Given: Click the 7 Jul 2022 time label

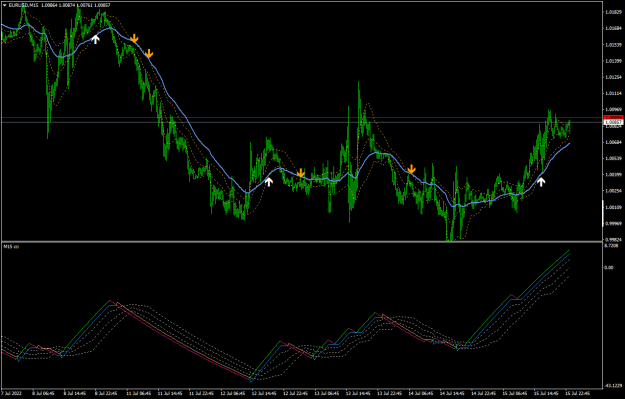Looking at the screenshot, I should 11,393.
